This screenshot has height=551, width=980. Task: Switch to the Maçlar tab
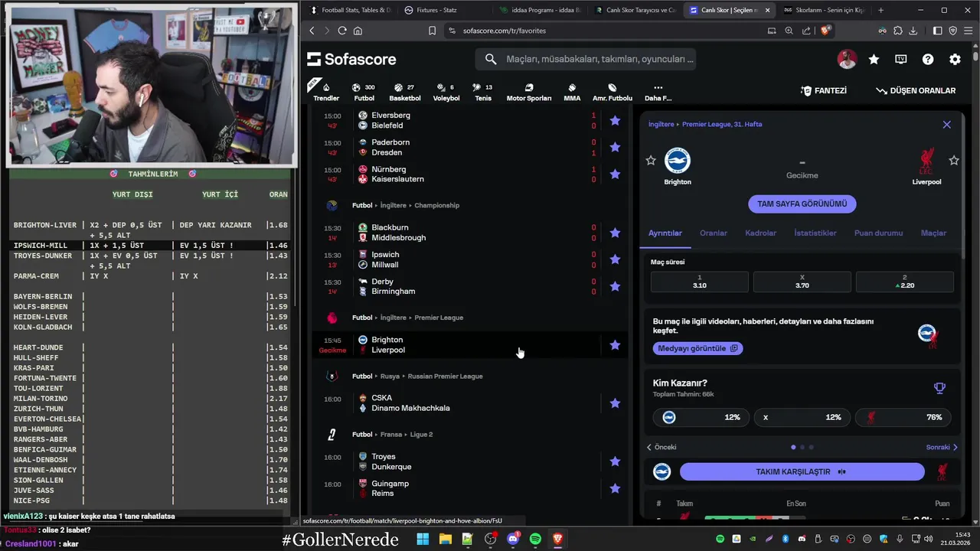(933, 233)
